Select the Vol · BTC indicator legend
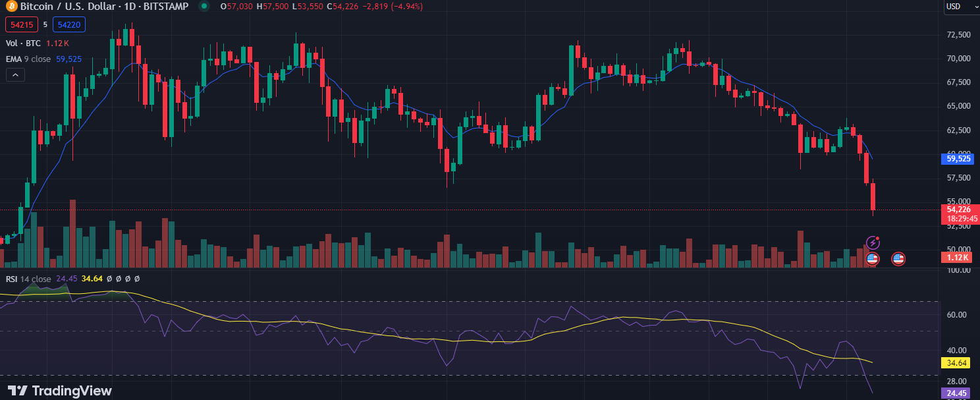The width and height of the screenshot is (980, 400). tap(23, 43)
